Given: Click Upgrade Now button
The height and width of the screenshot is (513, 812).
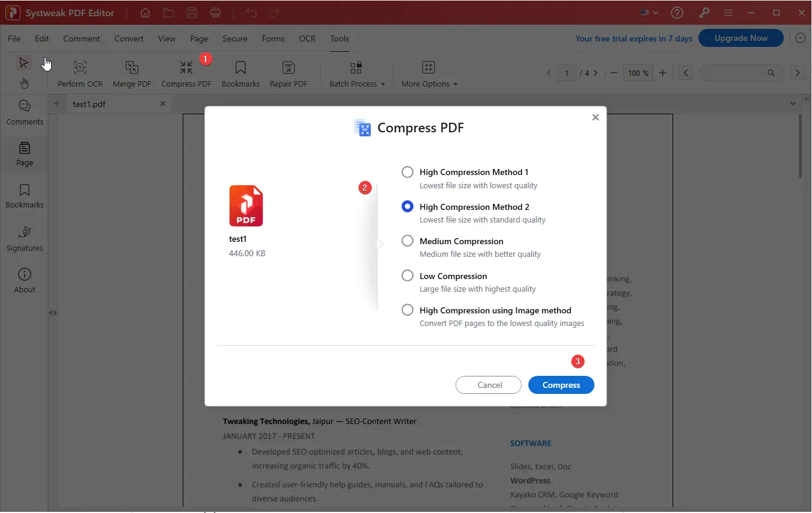Looking at the screenshot, I should click(x=741, y=38).
